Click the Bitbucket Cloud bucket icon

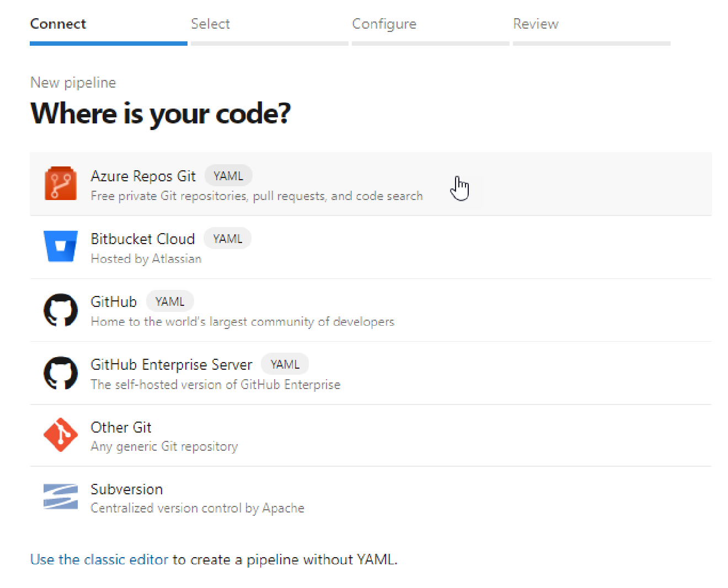[x=61, y=246]
